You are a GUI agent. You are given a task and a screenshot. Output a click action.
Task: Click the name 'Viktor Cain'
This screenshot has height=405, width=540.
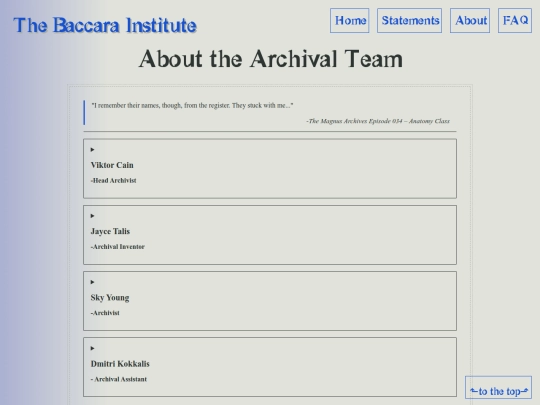tap(112, 165)
